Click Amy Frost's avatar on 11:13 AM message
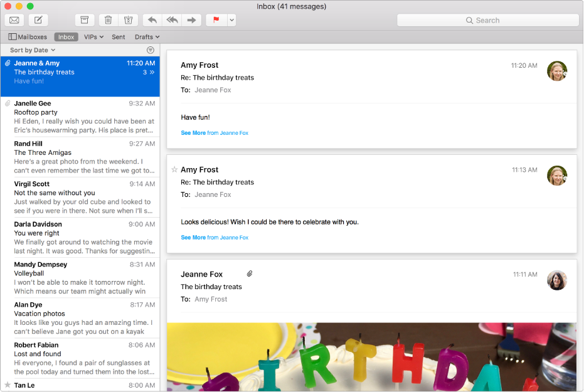The width and height of the screenshot is (584, 392). [x=557, y=176]
